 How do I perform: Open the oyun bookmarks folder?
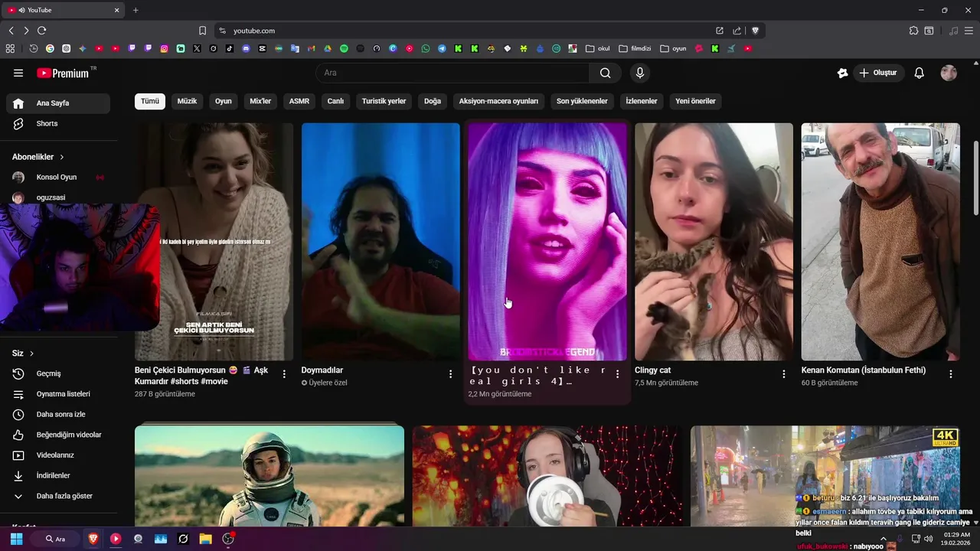coord(673,48)
